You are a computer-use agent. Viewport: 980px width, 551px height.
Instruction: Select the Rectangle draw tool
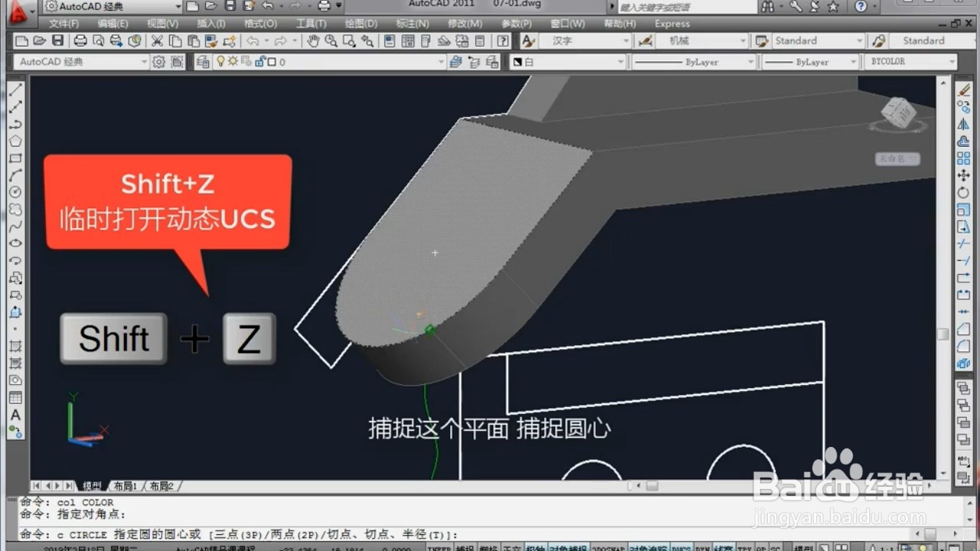(15, 158)
